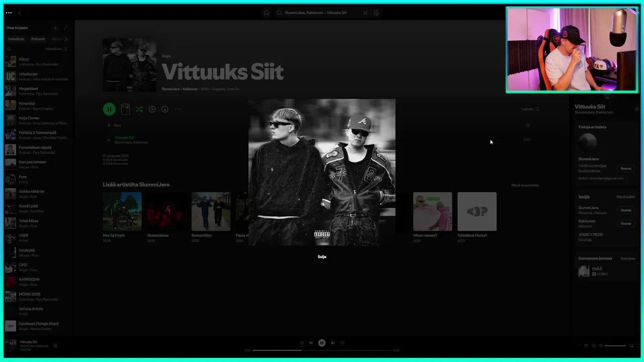Search within Oma kirjasto
The image size is (644, 362).
point(9,49)
